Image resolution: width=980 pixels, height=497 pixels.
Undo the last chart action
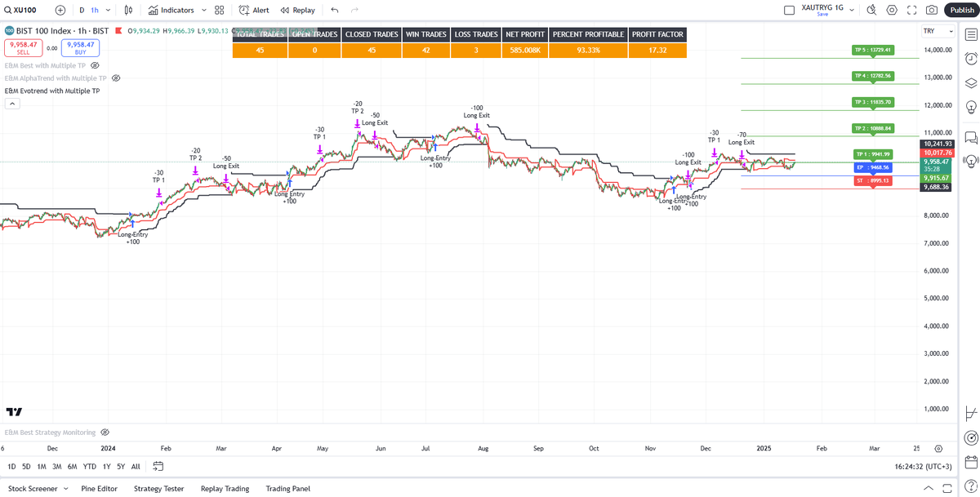[x=335, y=10]
